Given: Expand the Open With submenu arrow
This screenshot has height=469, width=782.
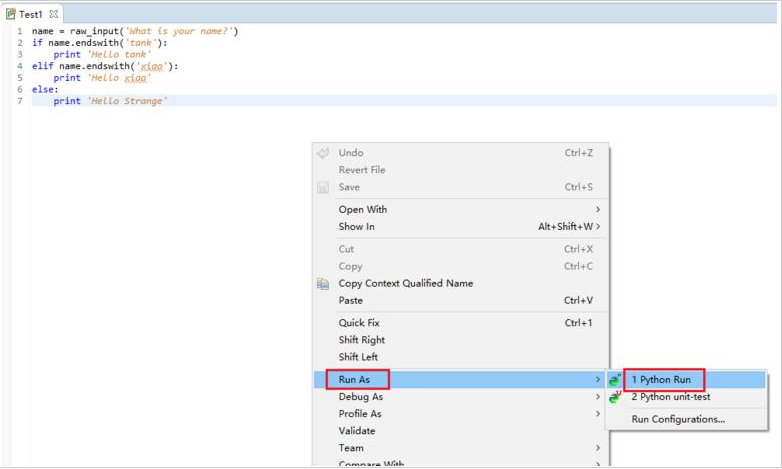Looking at the screenshot, I should pyautogui.click(x=598, y=210).
